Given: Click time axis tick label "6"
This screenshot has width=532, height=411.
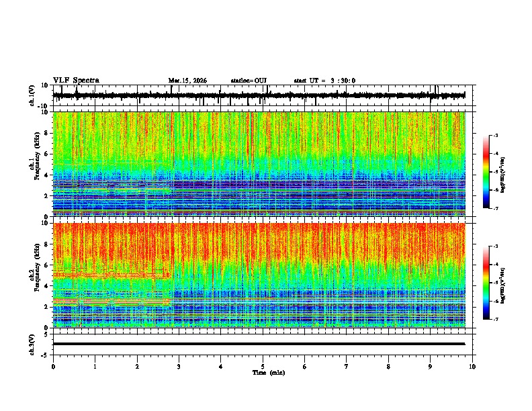Looking at the screenshot, I should pos(305,367).
